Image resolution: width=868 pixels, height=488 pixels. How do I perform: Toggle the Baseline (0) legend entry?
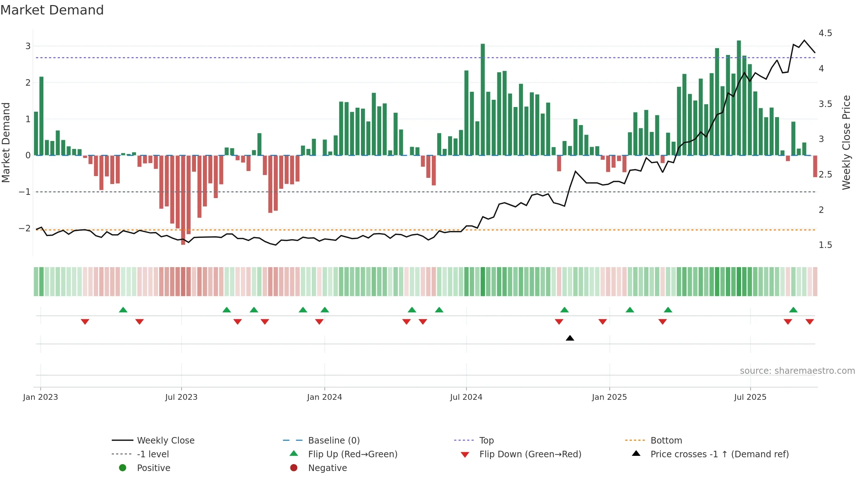pyautogui.click(x=321, y=440)
